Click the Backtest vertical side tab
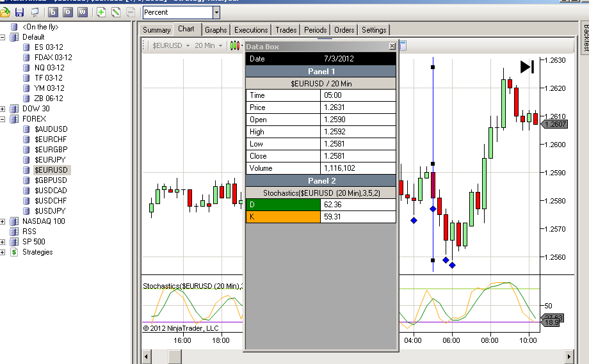Image resolution: width=589 pixels, height=364 pixels. 585,38
